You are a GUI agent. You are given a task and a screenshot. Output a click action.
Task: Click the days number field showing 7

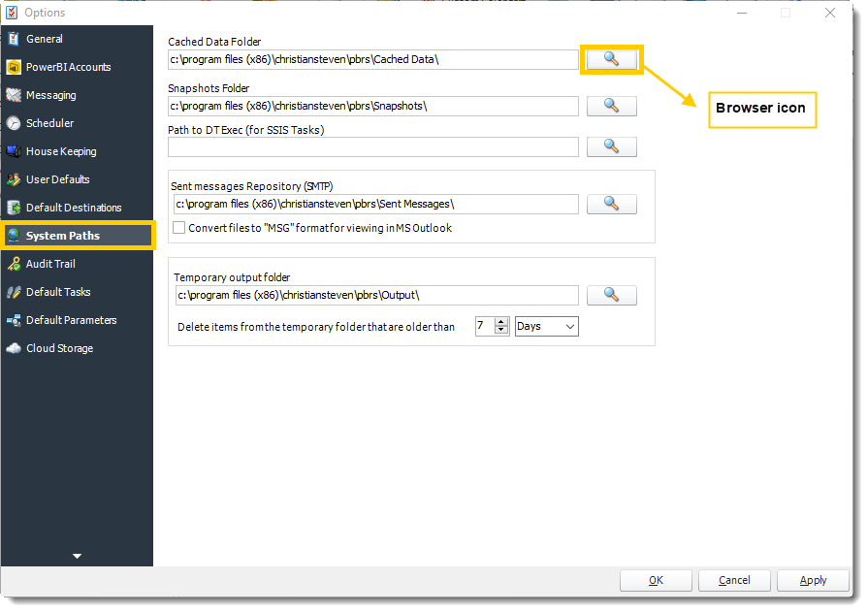pyautogui.click(x=485, y=326)
